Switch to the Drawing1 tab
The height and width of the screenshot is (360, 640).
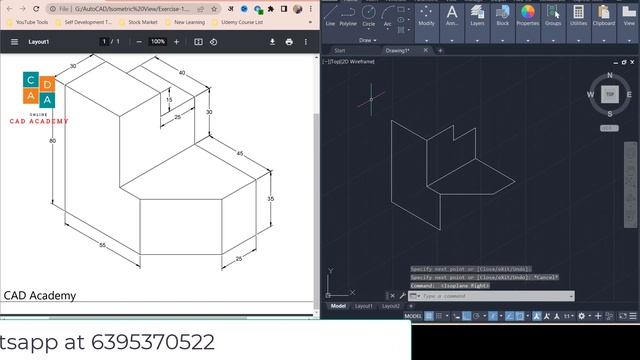(x=397, y=51)
